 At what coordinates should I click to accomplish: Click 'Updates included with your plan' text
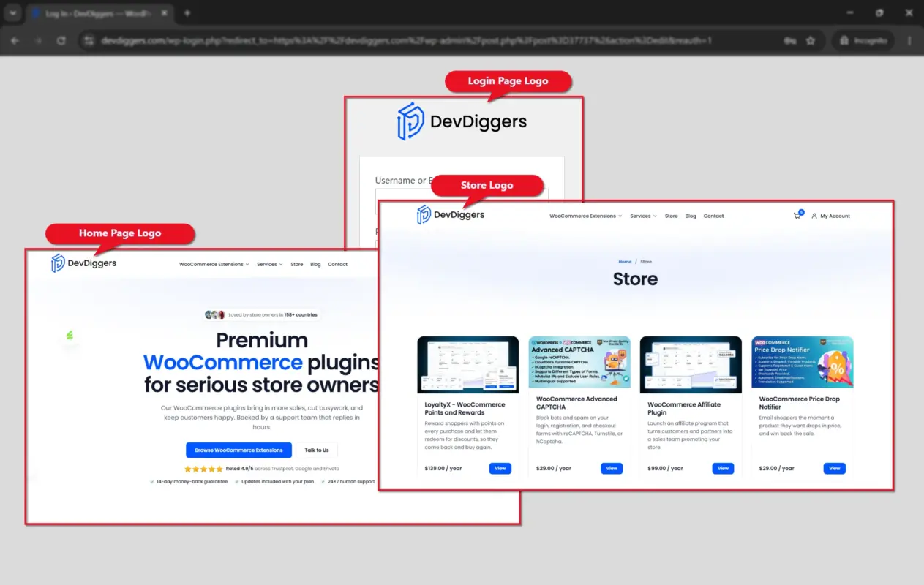[277, 482]
